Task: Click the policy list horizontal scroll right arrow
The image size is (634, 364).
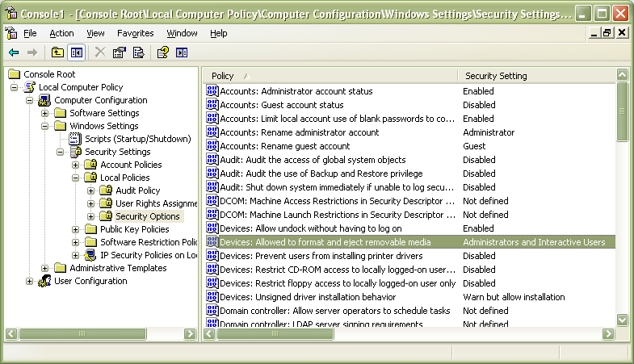Action: (x=608, y=333)
